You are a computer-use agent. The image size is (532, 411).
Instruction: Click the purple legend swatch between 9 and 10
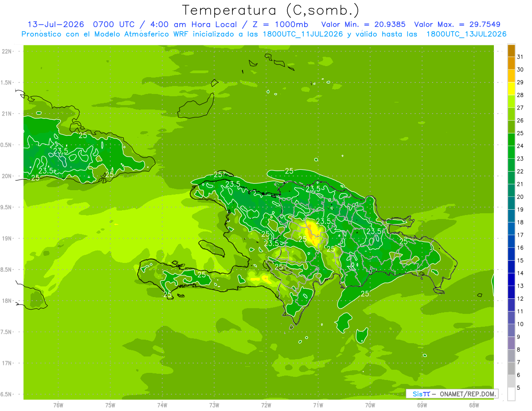tap(511, 330)
